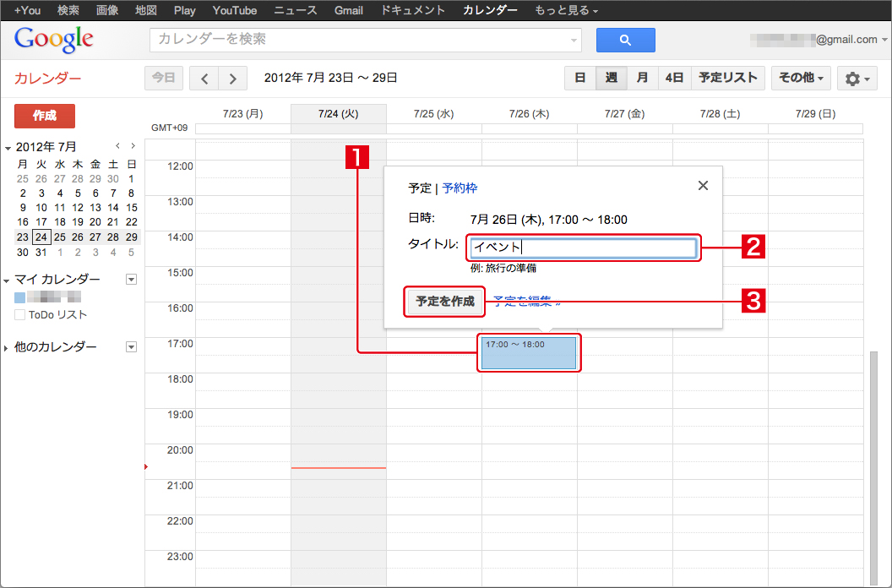Open +You in the top bar

pyautogui.click(x=27, y=10)
